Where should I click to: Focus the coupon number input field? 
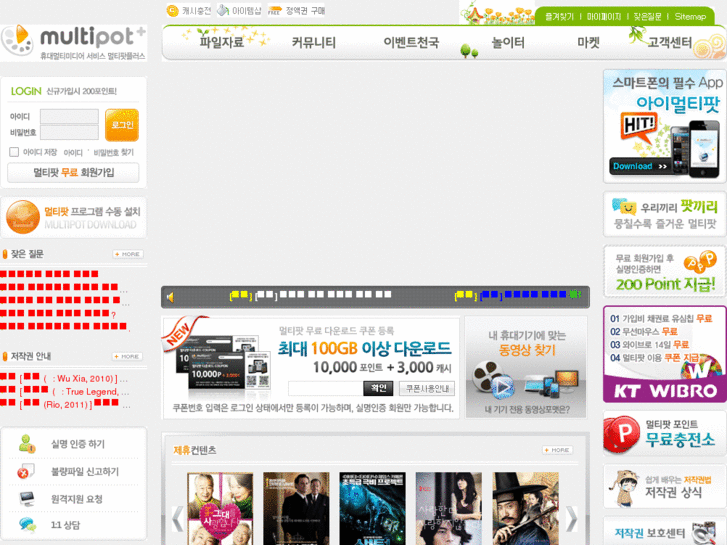tap(325, 388)
